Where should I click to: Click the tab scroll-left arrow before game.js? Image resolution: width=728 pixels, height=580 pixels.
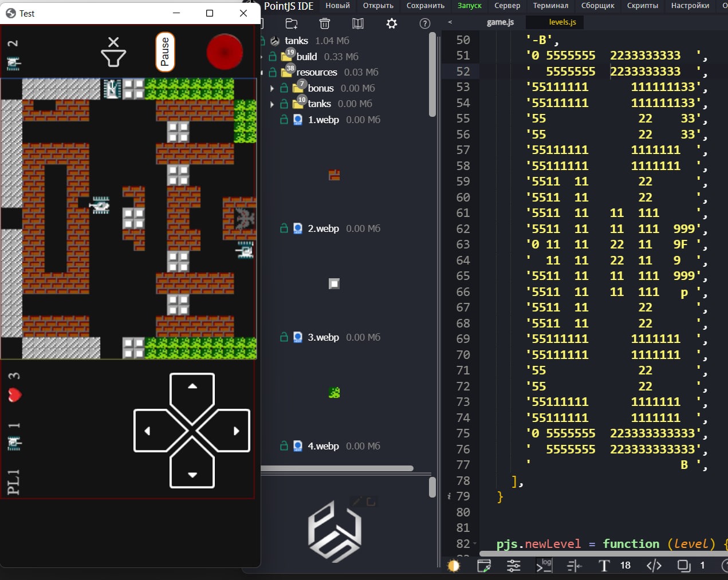point(450,22)
